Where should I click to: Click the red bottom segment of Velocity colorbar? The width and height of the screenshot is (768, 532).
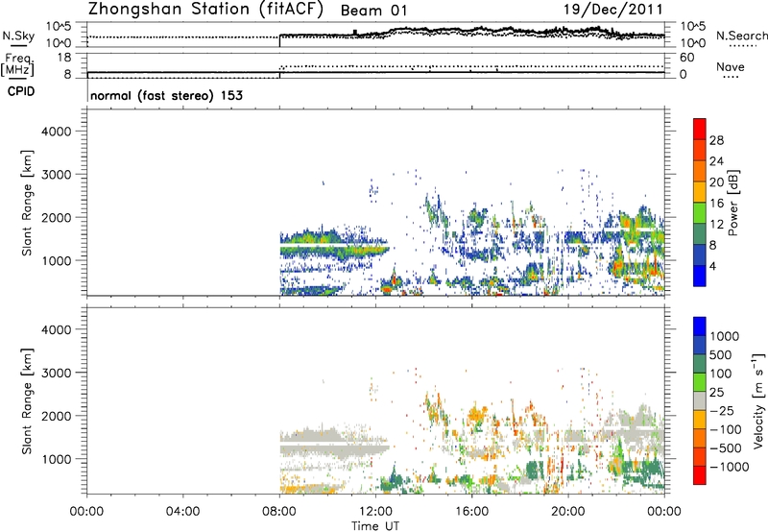pos(700,475)
